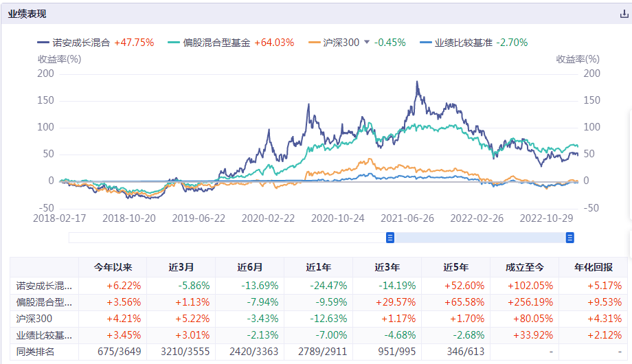The height and width of the screenshot is (364, 632).
Task: Click the 诺安成长混合 legend line marker
Action: [x=46, y=43]
